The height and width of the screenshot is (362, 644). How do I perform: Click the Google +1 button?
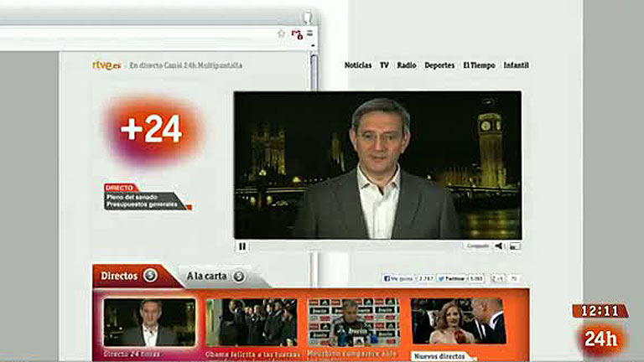pyautogui.click(x=498, y=278)
